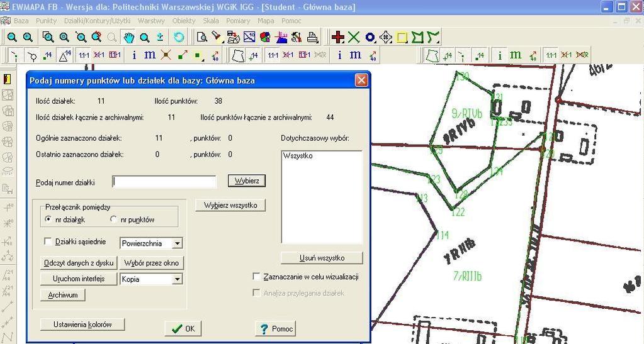644x344 pixels.
Task: Click the black parcel polygon outline icon
Action: click(238, 55)
